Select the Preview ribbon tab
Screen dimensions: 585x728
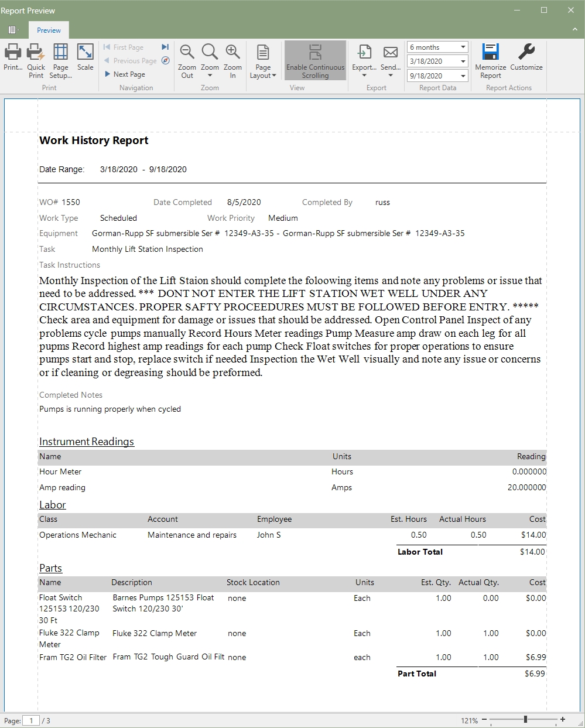pyautogui.click(x=49, y=30)
